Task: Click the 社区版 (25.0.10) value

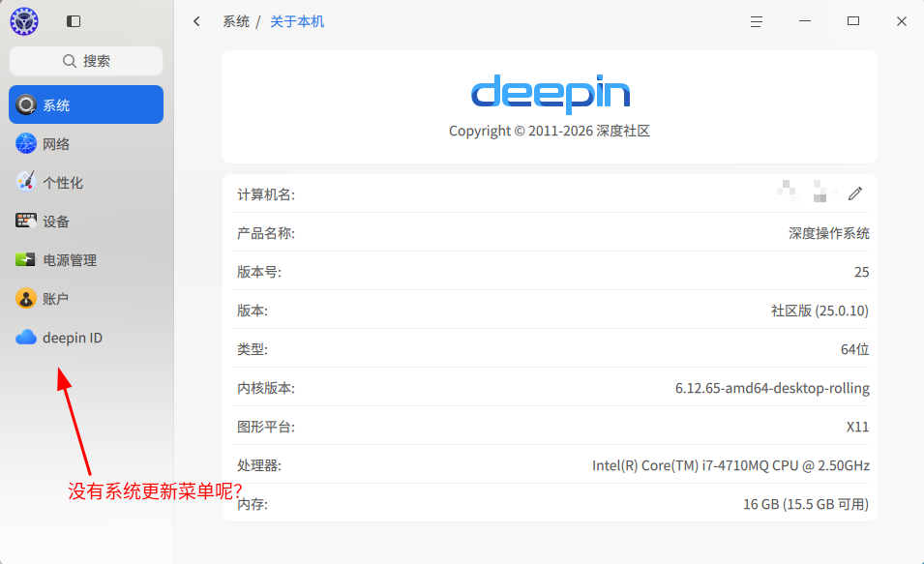Action: [820, 311]
